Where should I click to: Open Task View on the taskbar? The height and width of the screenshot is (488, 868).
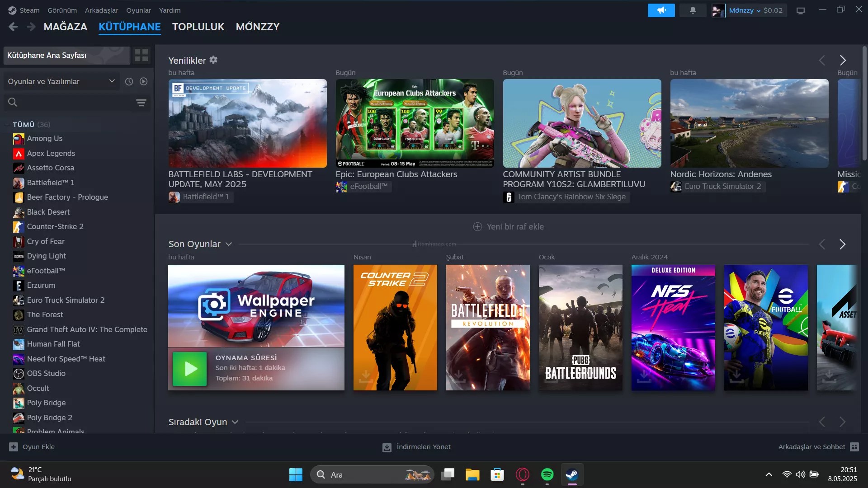(448, 474)
